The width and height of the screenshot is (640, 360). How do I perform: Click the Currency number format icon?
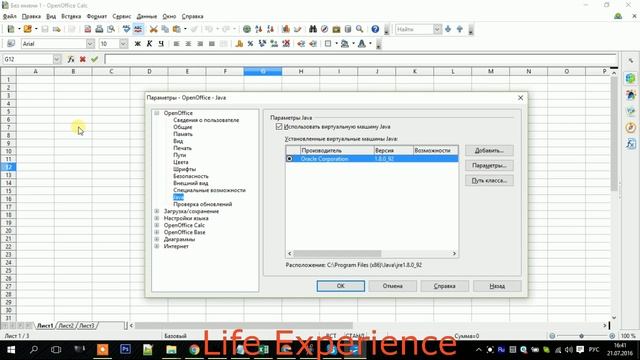(x=239, y=44)
